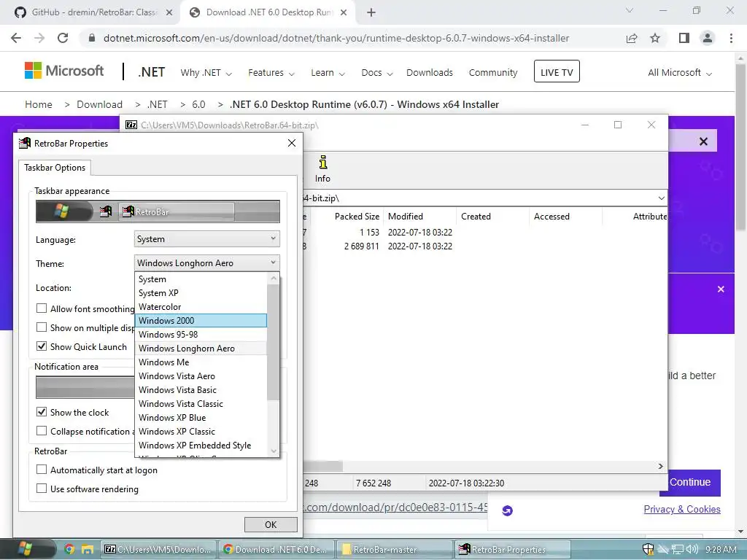Open the side panel icon in Chrome
The image size is (747, 560).
coord(684,38)
